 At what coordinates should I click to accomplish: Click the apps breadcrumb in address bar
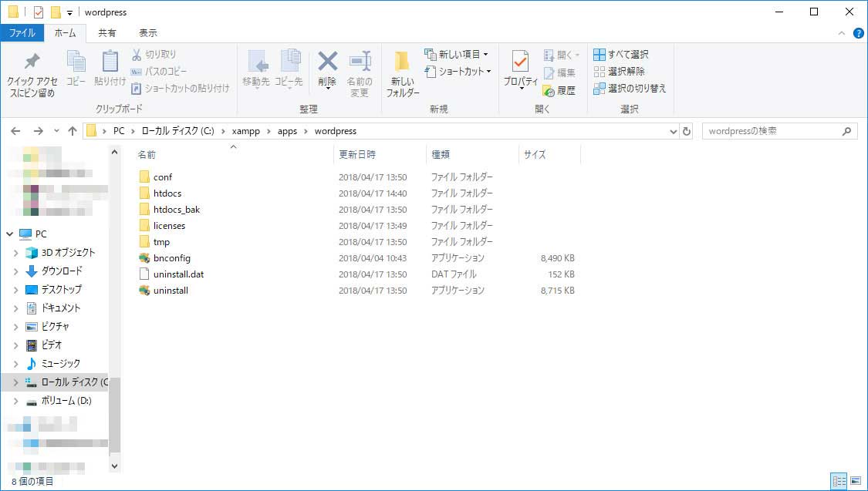coord(287,131)
